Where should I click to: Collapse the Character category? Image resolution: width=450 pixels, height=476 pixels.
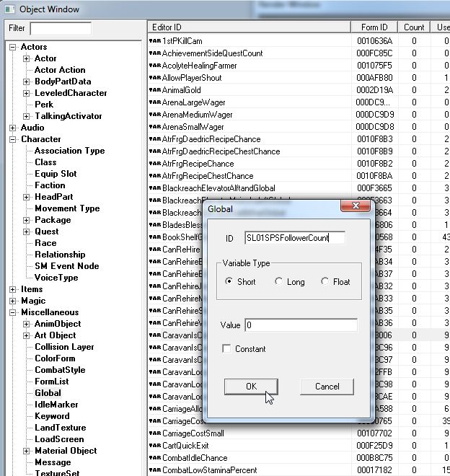12,139
